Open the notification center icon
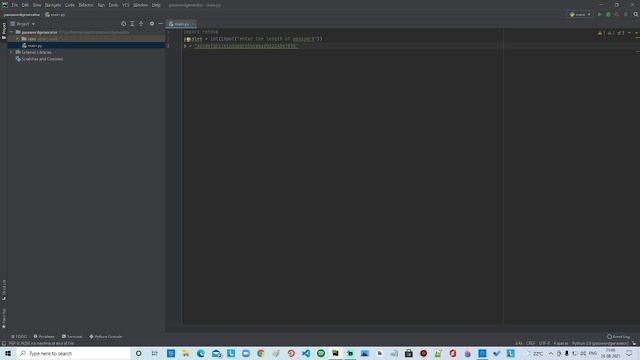 [629, 353]
